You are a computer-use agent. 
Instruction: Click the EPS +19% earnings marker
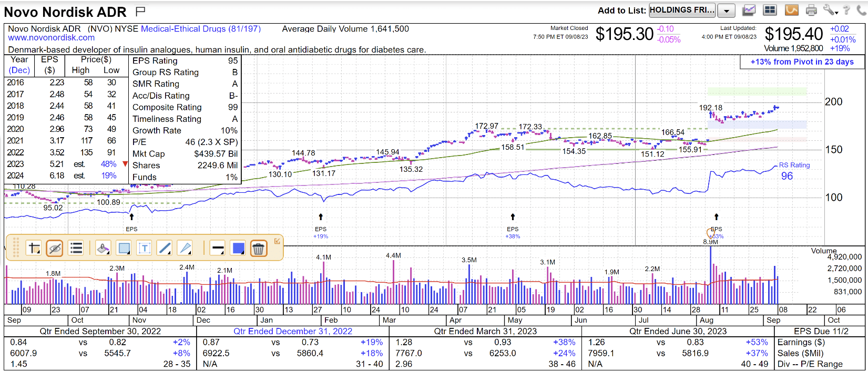321,233
